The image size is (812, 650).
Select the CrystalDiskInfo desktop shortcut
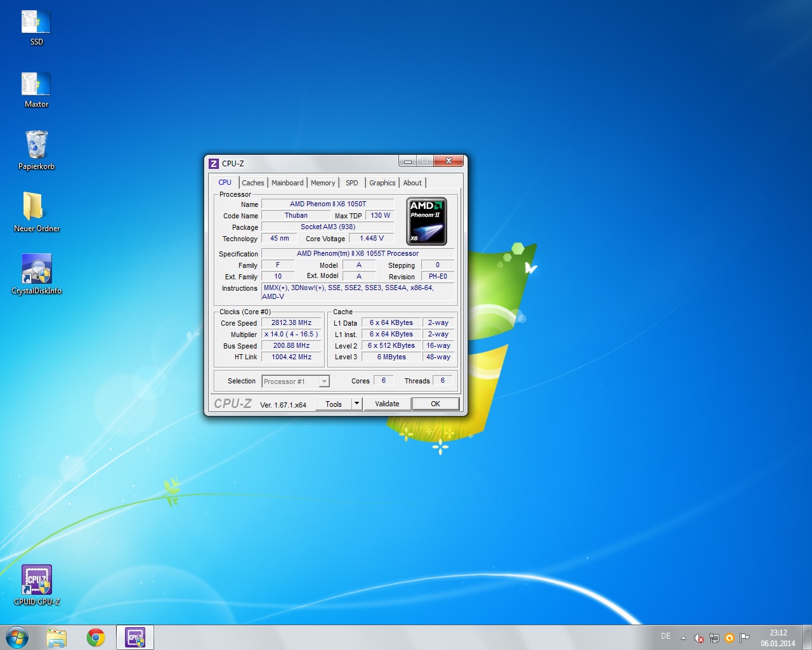(36, 274)
